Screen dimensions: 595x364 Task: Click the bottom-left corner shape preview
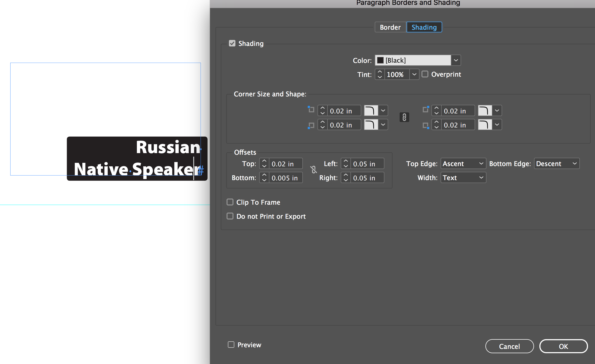coord(371,125)
